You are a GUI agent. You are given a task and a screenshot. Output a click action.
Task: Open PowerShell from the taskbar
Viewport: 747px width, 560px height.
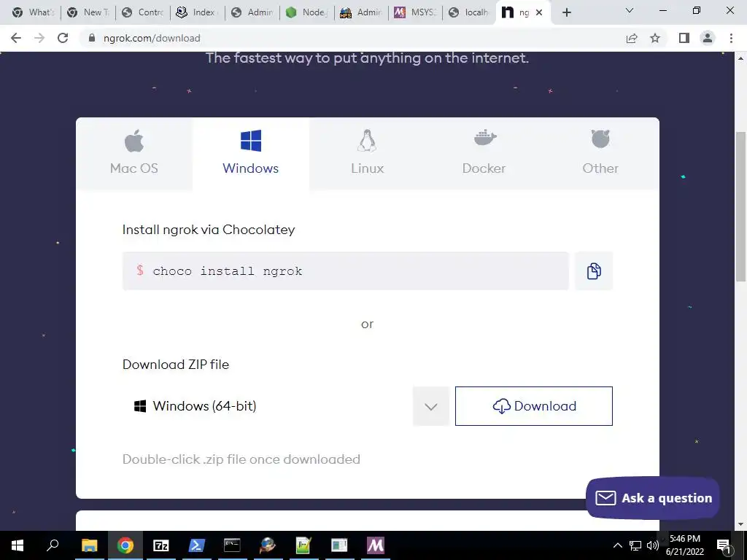[x=197, y=545]
